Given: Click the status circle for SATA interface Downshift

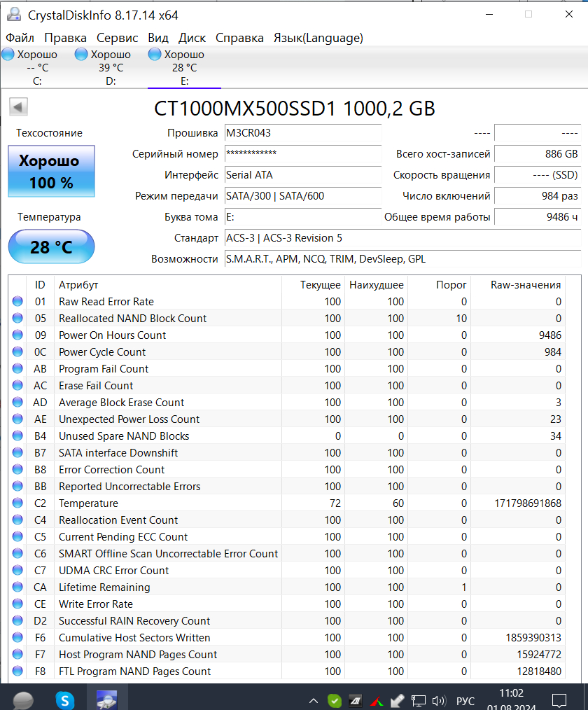Looking at the screenshot, I should click(x=17, y=452).
